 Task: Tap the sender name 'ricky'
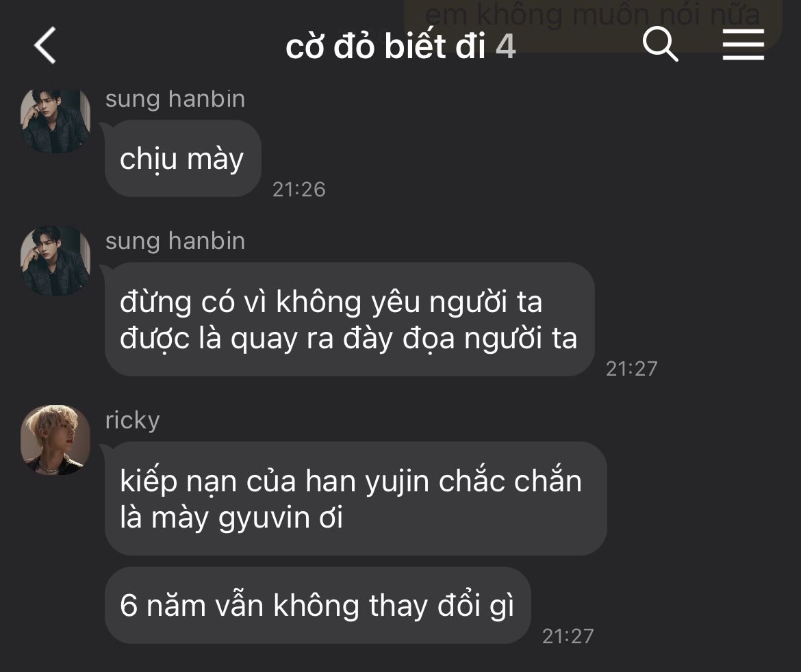click(132, 420)
